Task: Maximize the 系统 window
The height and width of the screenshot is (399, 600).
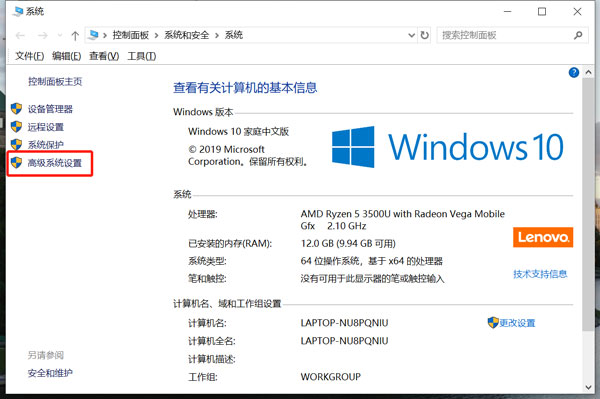Action: (x=542, y=11)
